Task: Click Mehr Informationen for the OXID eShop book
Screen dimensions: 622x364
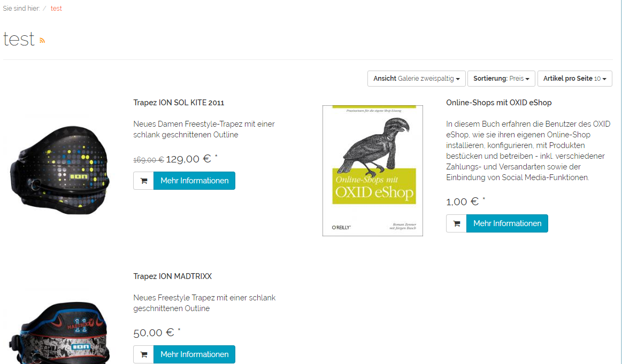Action: [x=507, y=223]
